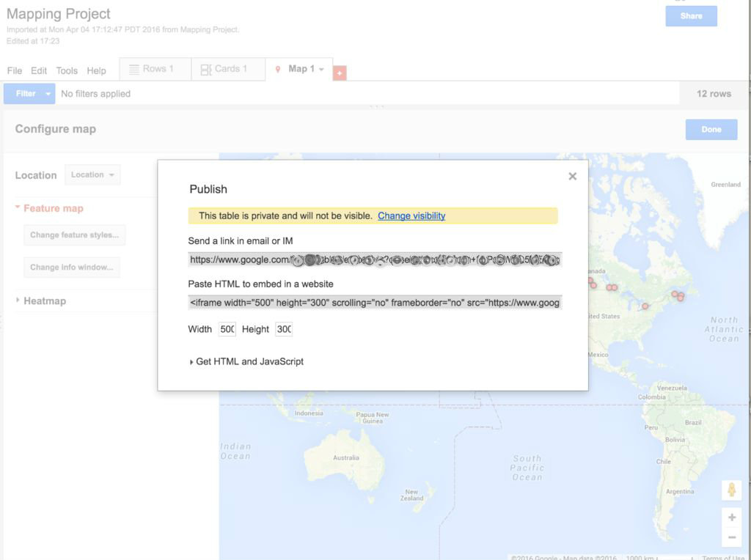The height and width of the screenshot is (560, 751).
Task: Expand Get HTML and JavaScript section
Action: (x=192, y=362)
